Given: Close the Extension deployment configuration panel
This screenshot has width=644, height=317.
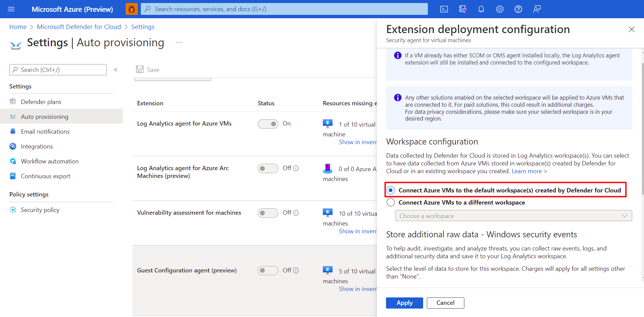Looking at the screenshot, I should pos(632,29).
